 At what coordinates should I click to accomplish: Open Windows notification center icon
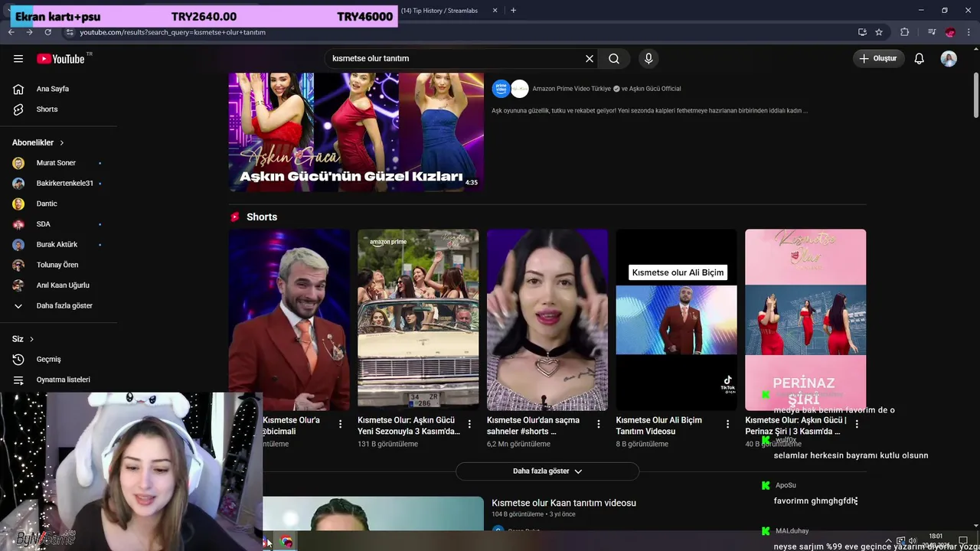(x=963, y=541)
